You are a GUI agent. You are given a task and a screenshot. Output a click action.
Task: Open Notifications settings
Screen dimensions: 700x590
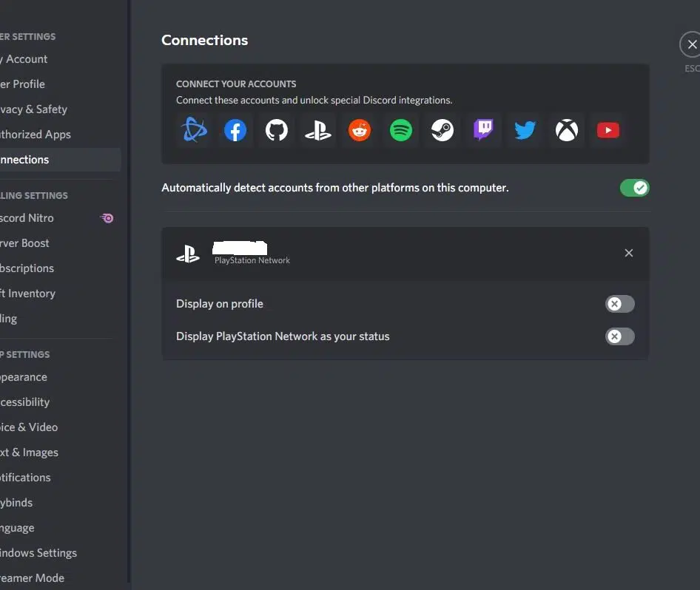[58, 477]
